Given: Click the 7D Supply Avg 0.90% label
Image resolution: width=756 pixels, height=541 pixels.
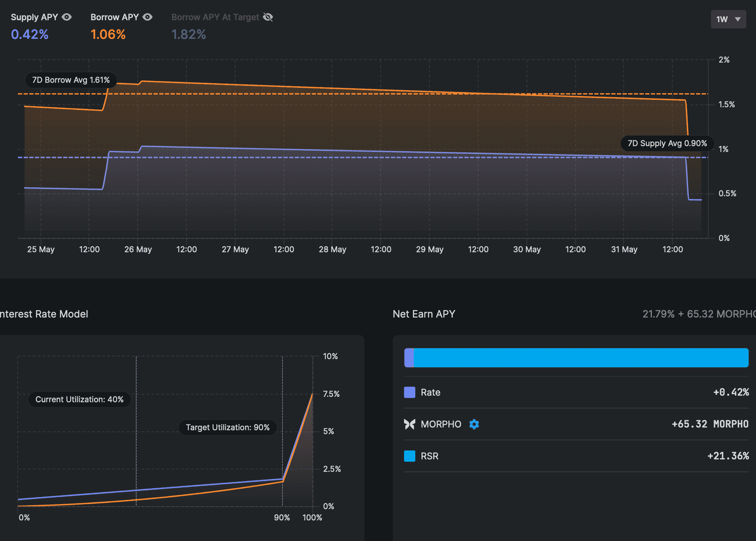Looking at the screenshot, I should (x=667, y=143).
